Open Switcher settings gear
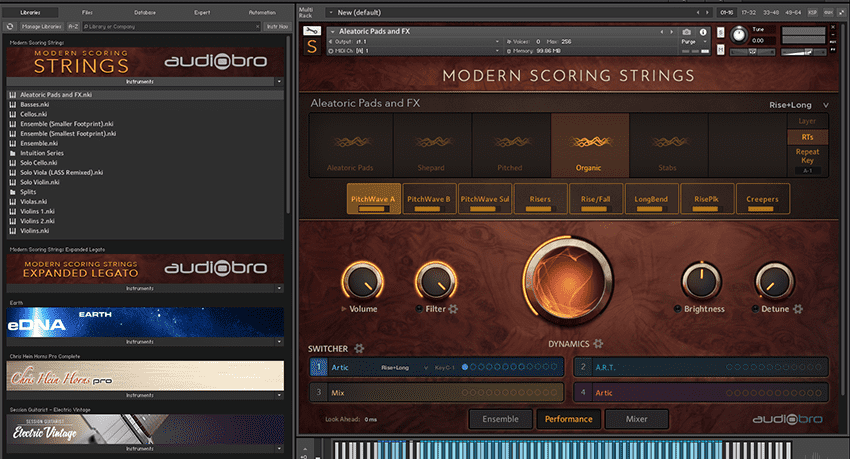This screenshot has width=850, height=459. pyautogui.click(x=359, y=348)
